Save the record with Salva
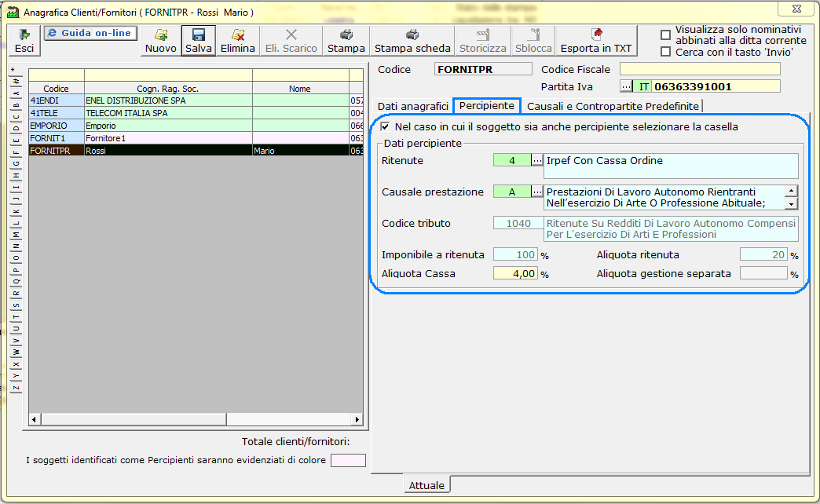The image size is (820, 504). [199, 40]
